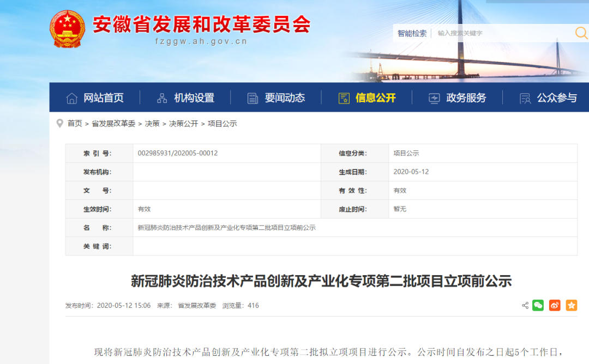Screen dimensions: 589x364
Task: Share the article to Weibo
Action: [555, 305]
